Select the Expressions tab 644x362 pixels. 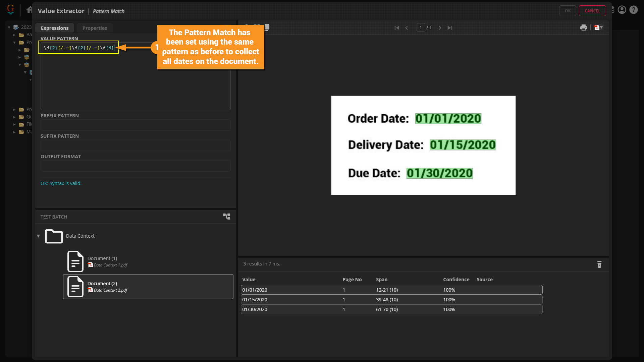55,28
